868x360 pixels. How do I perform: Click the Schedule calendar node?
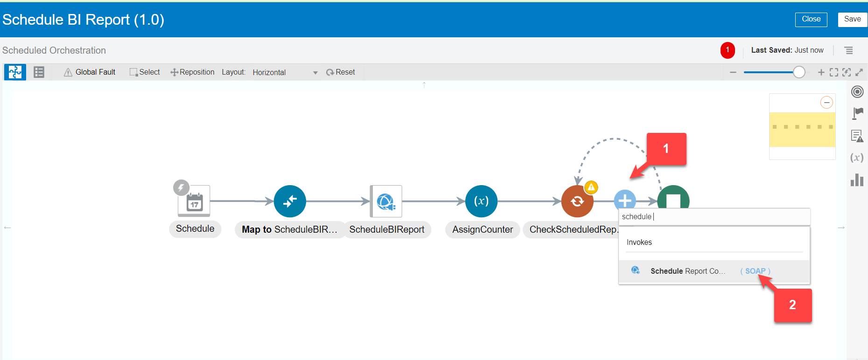point(194,201)
